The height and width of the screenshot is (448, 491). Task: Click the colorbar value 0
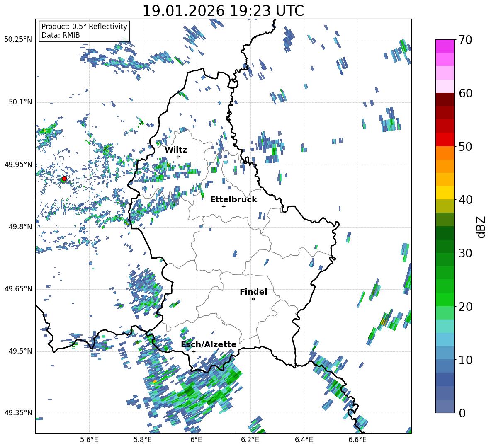(462, 413)
